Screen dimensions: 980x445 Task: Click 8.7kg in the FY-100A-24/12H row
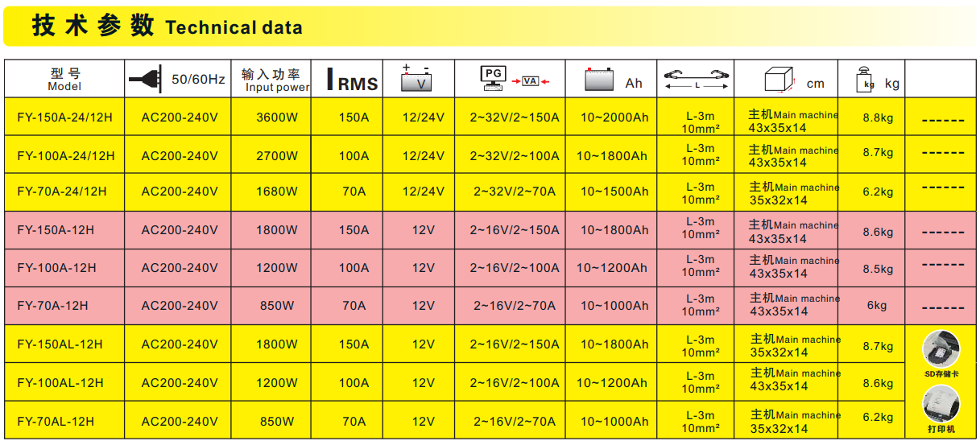[x=878, y=152]
